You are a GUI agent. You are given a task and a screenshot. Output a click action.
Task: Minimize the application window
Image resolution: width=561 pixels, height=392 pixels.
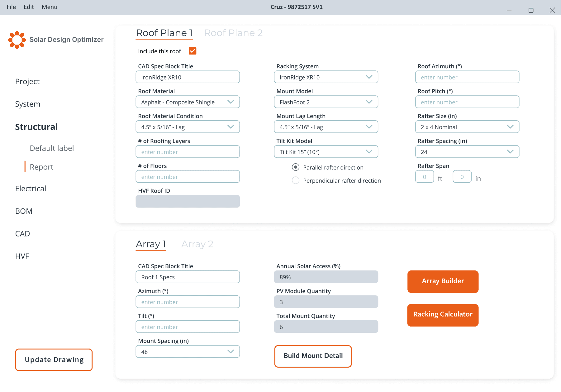click(x=509, y=10)
